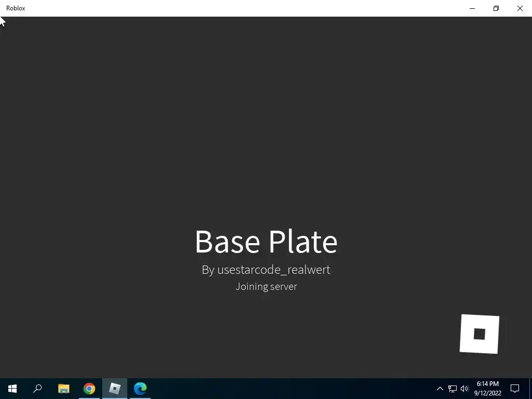
Task: Open Microsoft Edge from the taskbar
Action: [140, 389]
